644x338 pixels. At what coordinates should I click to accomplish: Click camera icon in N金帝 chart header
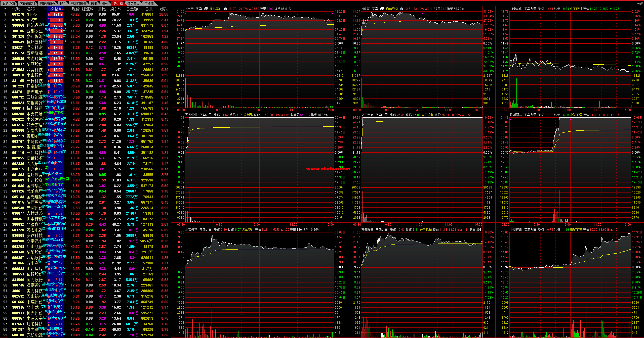coord(226,9)
